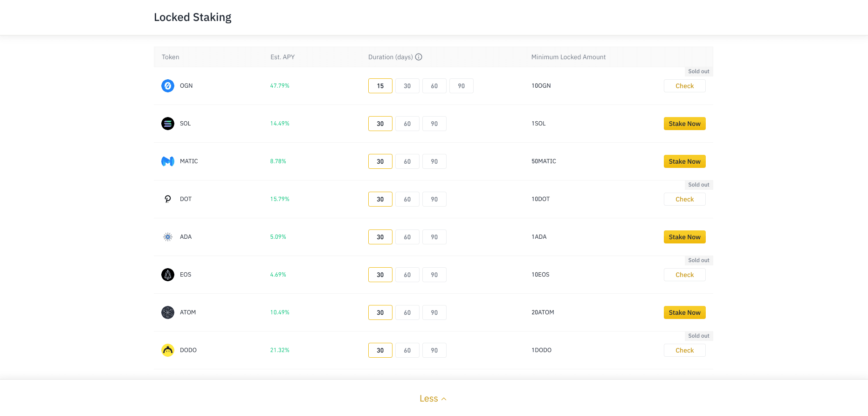Click the ADA token icon

168,237
